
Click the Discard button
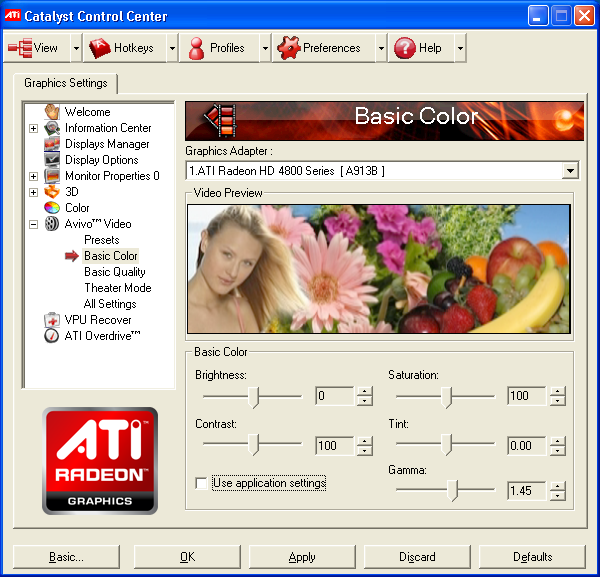coord(417,557)
